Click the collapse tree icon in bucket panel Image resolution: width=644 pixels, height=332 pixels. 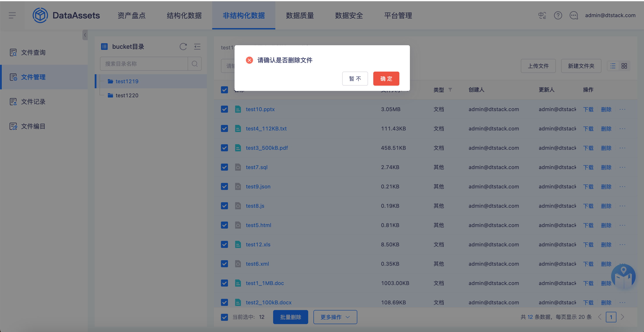pos(197,47)
